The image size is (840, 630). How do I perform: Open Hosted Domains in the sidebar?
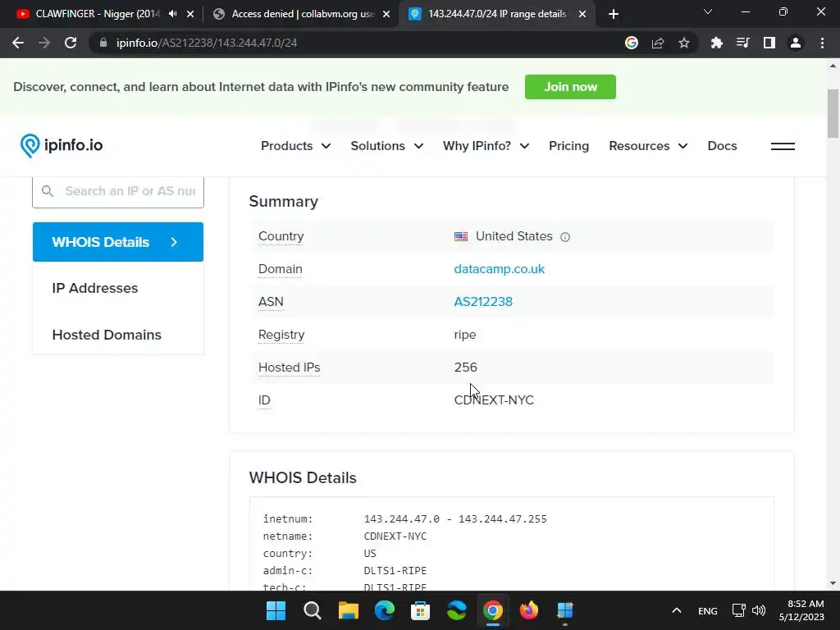point(107,335)
